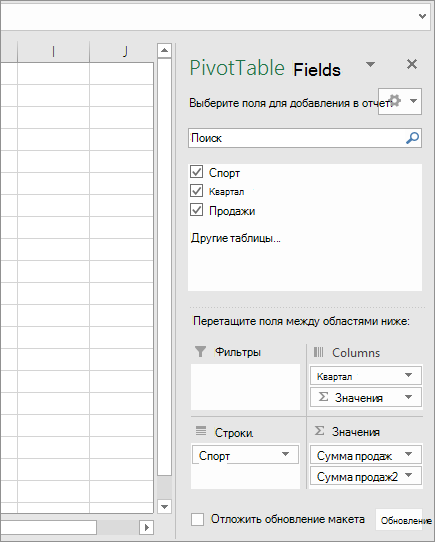
Task: Close the PivotTable Fields pane
Action: click(412, 64)
